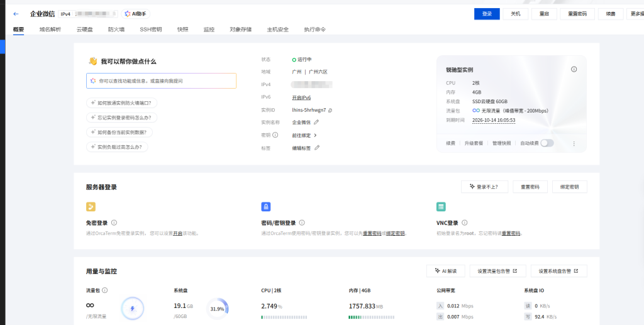Screen dimensions: 644x325
Task: Click the AI assistant question input box
Action: (x=161, y=81)
